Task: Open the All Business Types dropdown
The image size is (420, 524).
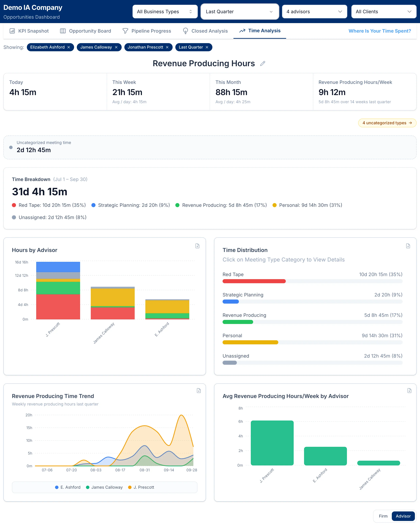Action: tap(165, 12)
